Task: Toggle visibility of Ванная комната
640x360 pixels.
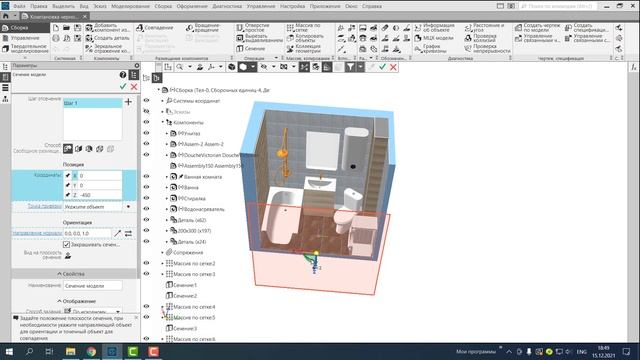Action: point(146,176)
